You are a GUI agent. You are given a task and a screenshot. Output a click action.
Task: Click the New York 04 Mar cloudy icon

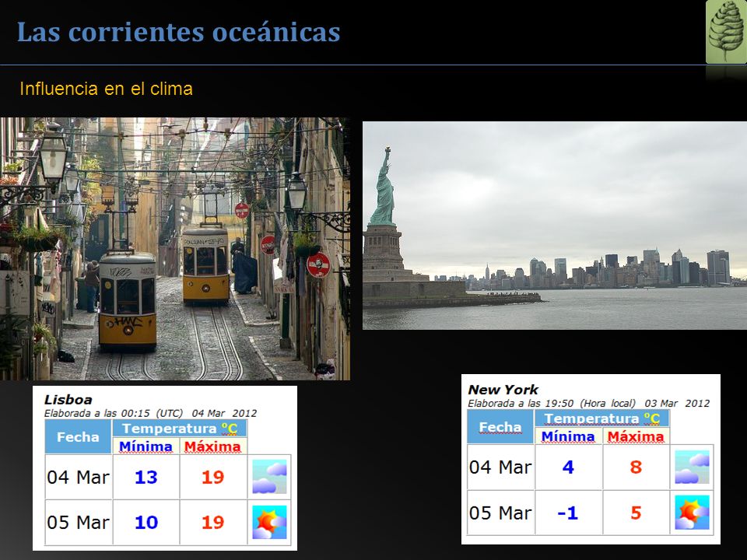click(693, 467)
